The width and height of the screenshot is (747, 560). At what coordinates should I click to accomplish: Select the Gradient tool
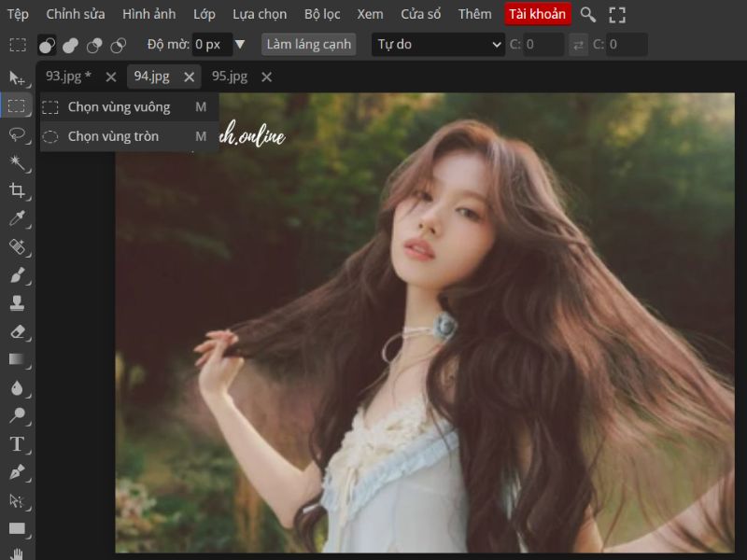coord(17,359)
